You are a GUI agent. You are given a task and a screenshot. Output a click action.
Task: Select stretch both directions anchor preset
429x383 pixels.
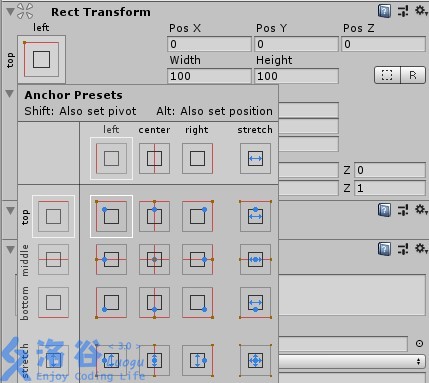(255, 360)
